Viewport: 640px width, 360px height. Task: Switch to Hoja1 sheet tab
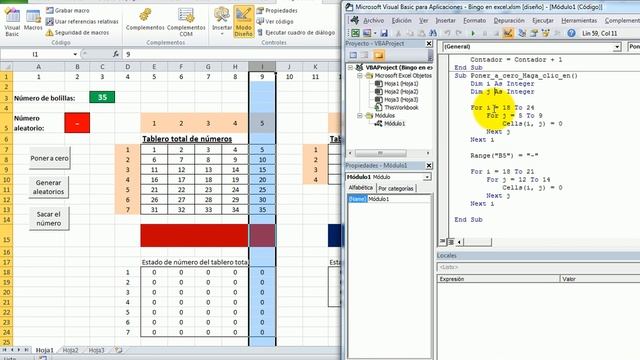coord(44,350)
